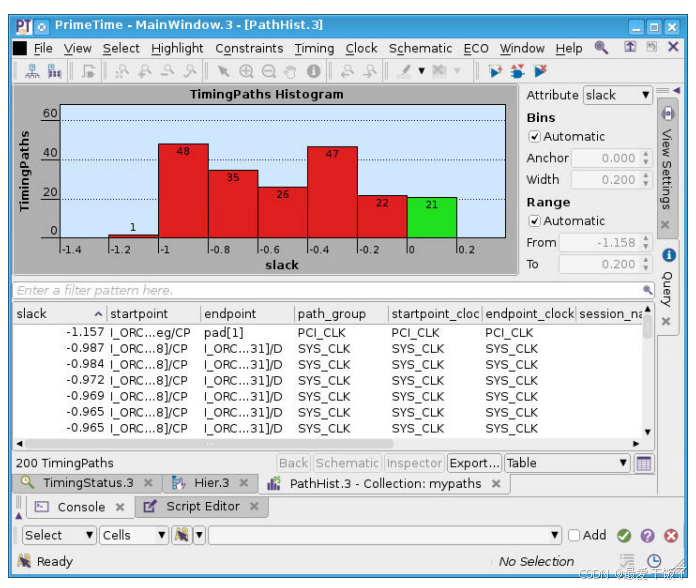Image resolution: width=696 pixels, height=588 pixels.
Task: Switch to the TimingStatus.3 tab
Action: (x=88, y=483)
